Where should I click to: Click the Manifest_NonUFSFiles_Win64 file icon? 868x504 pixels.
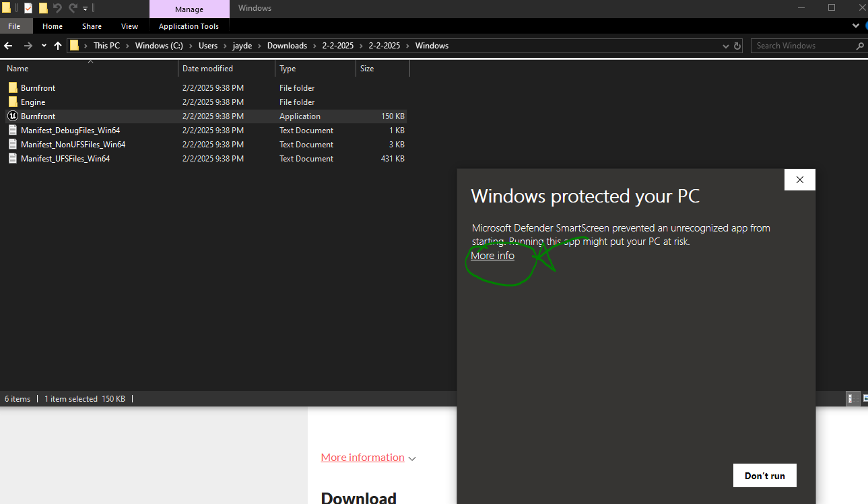pyautogui.click(x=13, y=145)
